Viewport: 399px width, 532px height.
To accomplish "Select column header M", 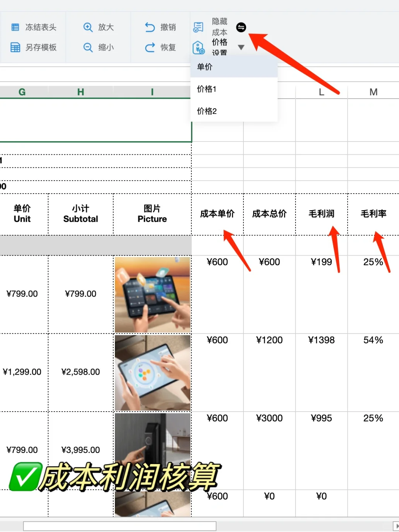I will coord(373,92).
